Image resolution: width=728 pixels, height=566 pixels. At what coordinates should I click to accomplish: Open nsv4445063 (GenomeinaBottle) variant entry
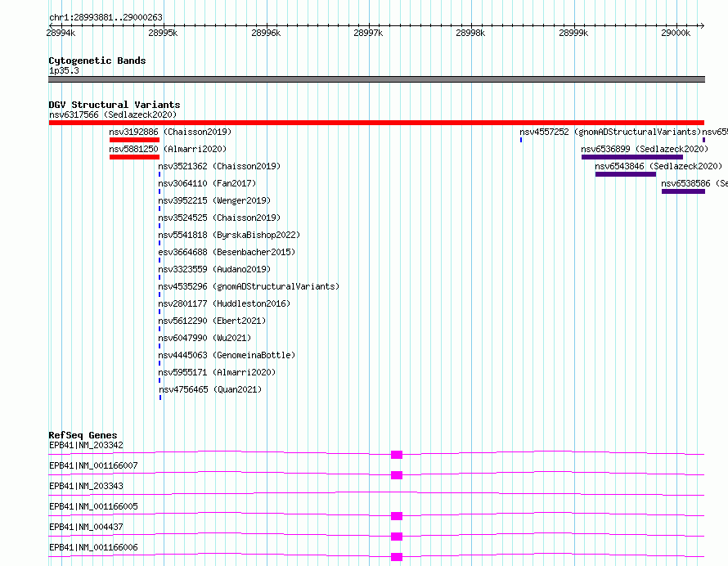pyautogui.click(x=227, y=355)
